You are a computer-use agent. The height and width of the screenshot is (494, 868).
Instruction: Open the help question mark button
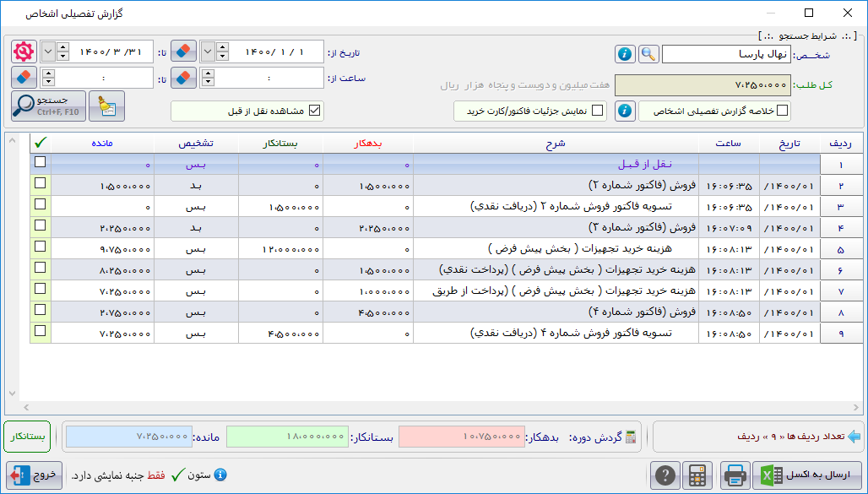coord(665,475)
